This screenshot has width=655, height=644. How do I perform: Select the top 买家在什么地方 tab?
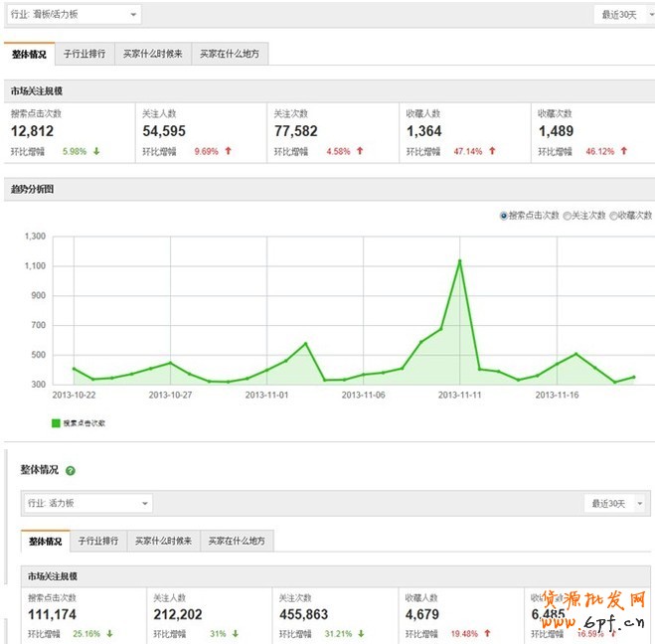click(230, 54)
